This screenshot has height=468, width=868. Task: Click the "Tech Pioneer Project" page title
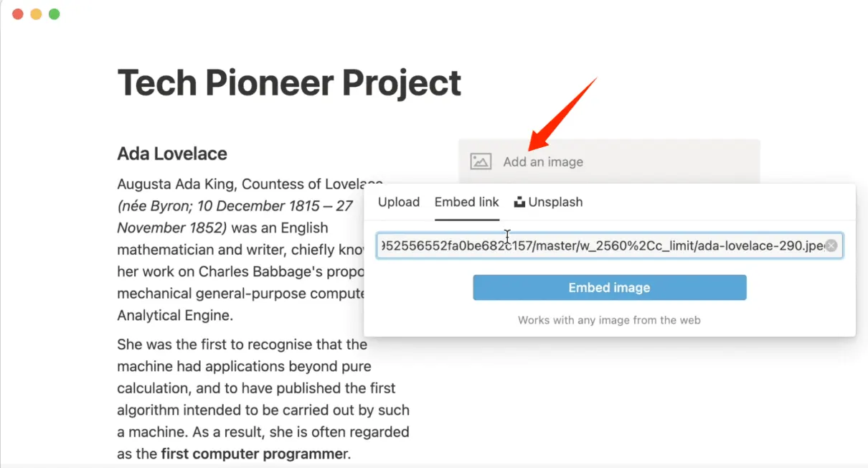pyautogui.click(x=289, y=82)
